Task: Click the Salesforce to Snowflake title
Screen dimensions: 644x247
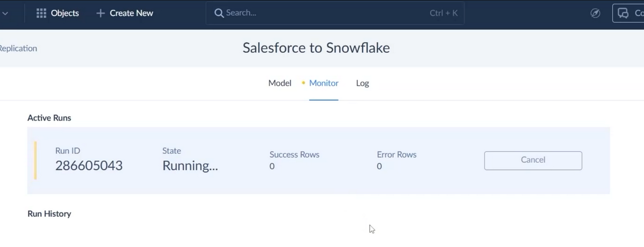Action: (x=316, y=48)
